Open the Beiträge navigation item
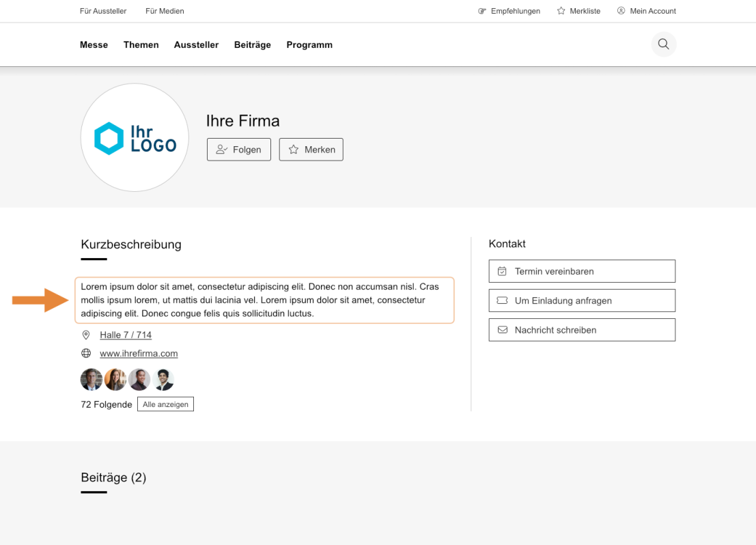The image size is (756, 545). coord(252,44)
